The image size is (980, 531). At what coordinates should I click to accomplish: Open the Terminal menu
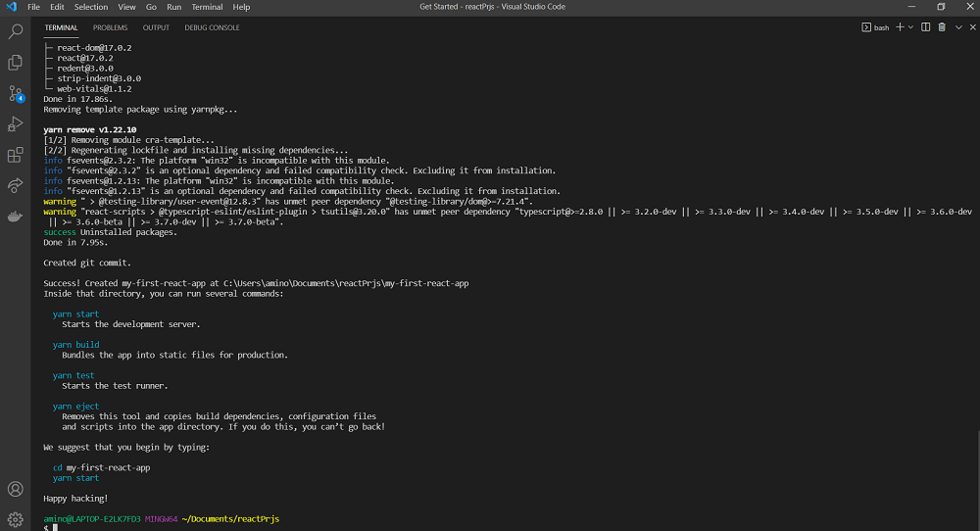click(x=207, y=7)
